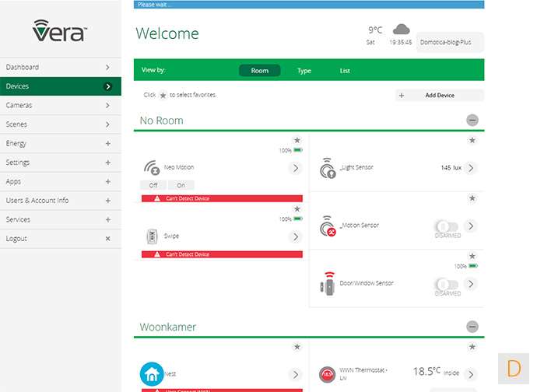Collapse the Woonkamer section
Viewport: 537px width, 392px height.
472,327
